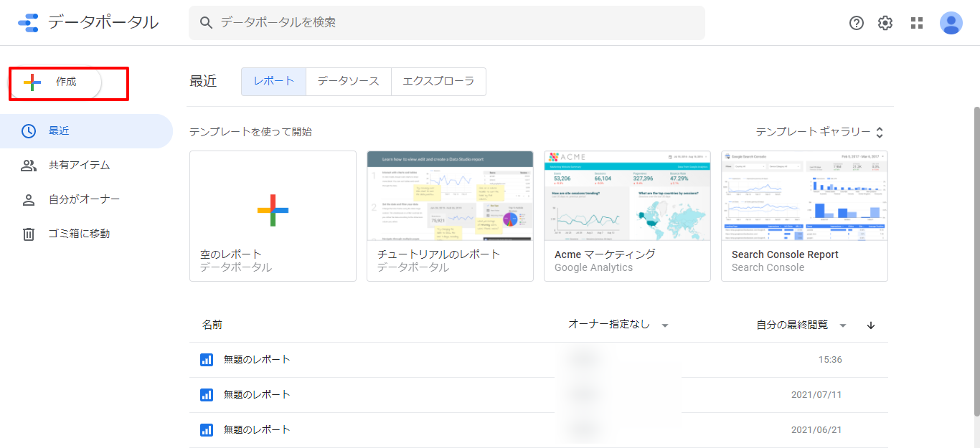Click the colorful plus icon in 作成 button
Screen dimensions: 980x448
point(32,82)
